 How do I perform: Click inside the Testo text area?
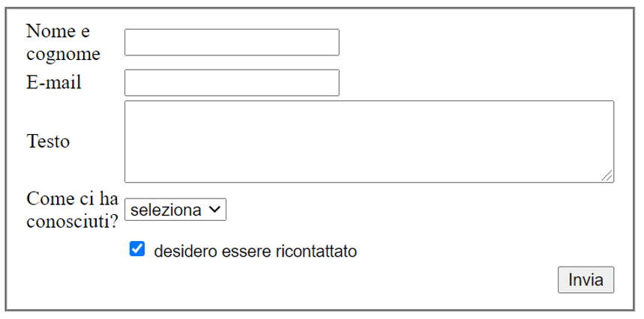[369, 142]
